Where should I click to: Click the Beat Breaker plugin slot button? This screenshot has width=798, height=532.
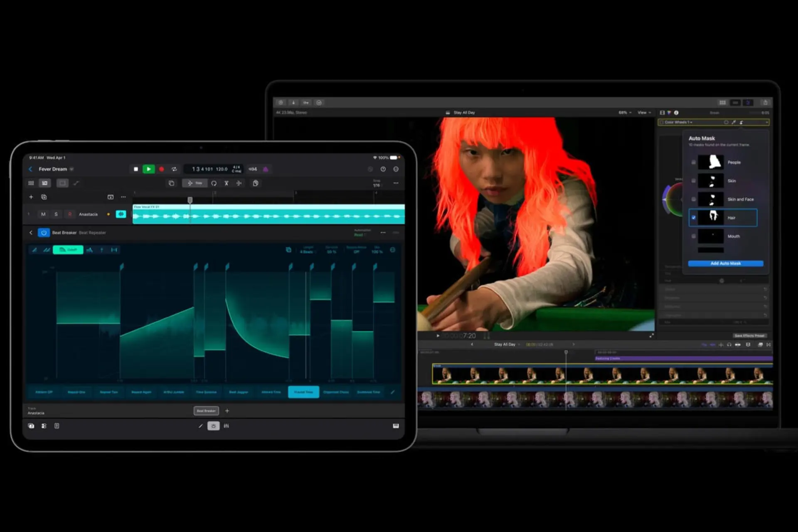(x=206, y=411)
